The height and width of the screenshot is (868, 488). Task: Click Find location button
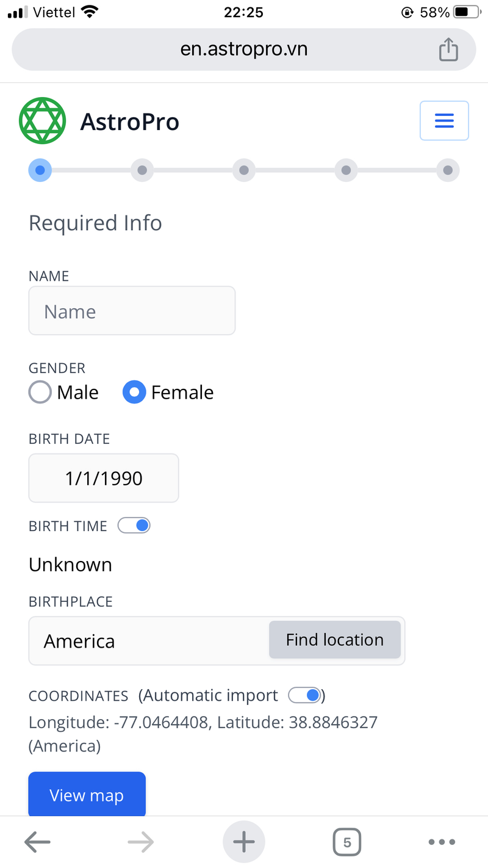[x=334, y=640]
